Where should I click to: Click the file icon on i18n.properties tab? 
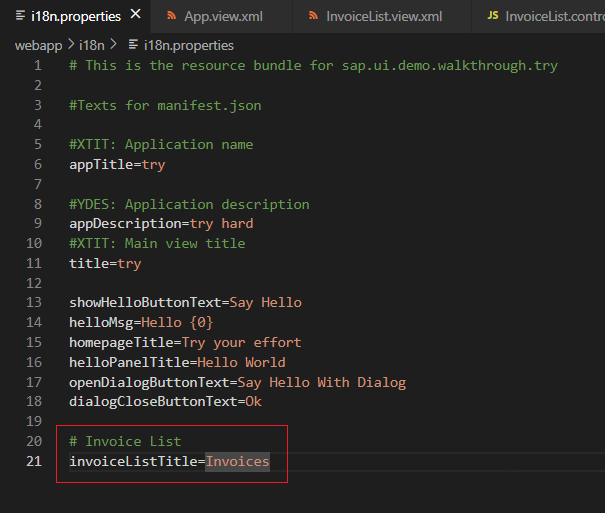[20, 16]
